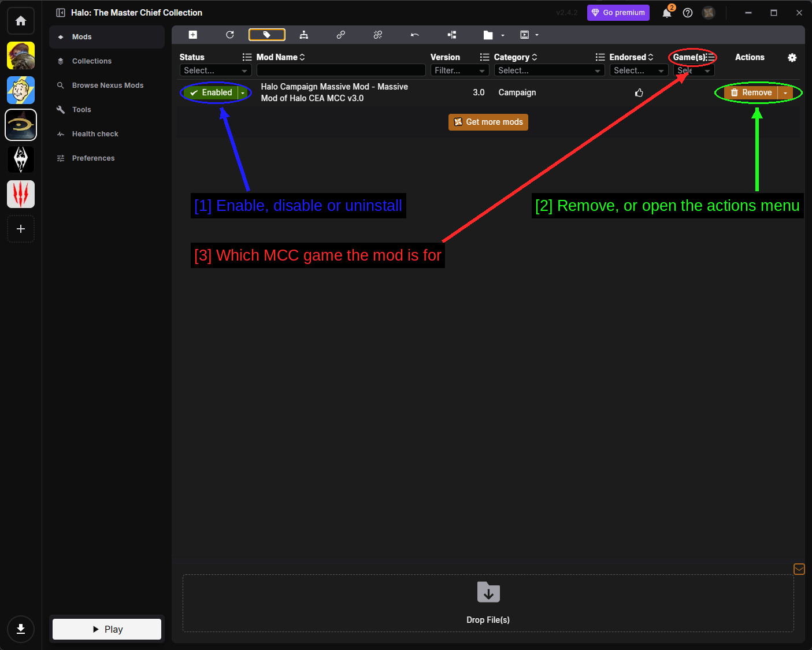
Task: Click the Get more mods button
Action: point(488,122)
